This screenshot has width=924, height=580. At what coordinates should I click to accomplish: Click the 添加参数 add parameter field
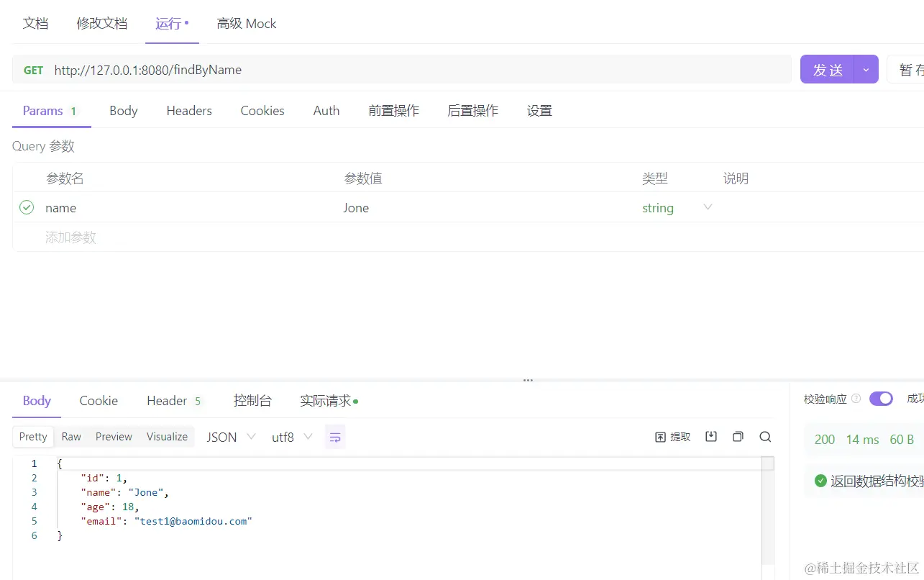tap(70, 237)
